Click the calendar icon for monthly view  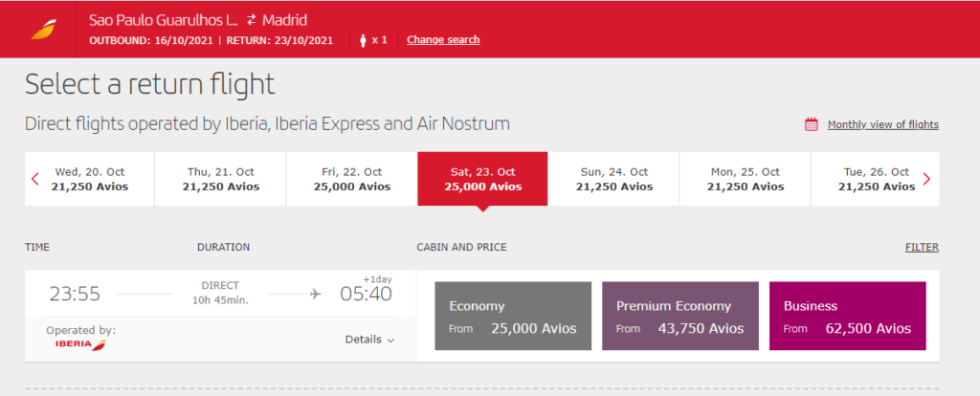[812, 124]
